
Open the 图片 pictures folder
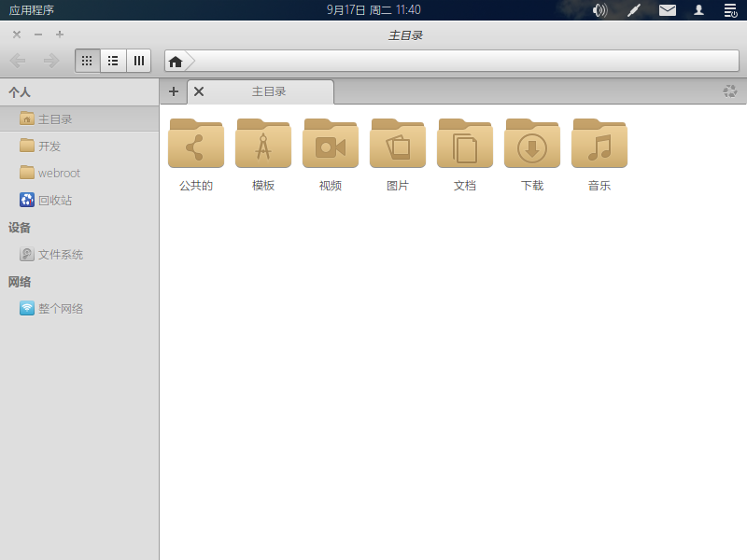coord(398,146)
